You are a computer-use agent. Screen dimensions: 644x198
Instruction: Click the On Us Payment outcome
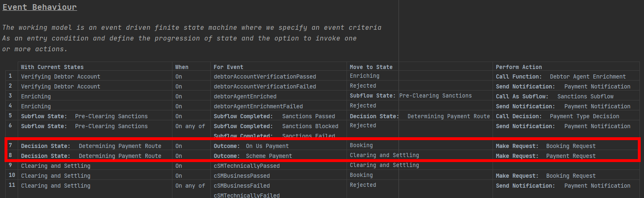click(x=267, y=146)
